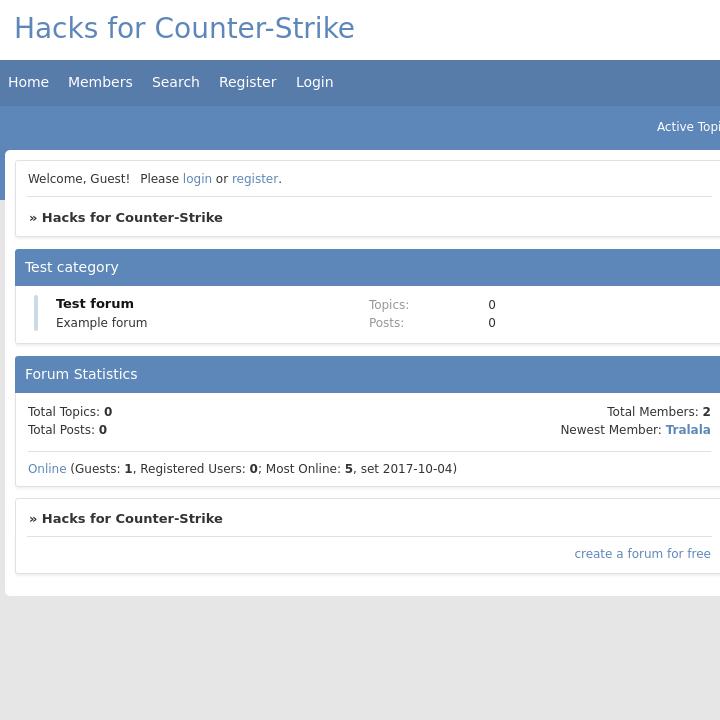Select Register in the top navigation bar
The width and height of the screenshot is (720, 720).
coord(247,82)
